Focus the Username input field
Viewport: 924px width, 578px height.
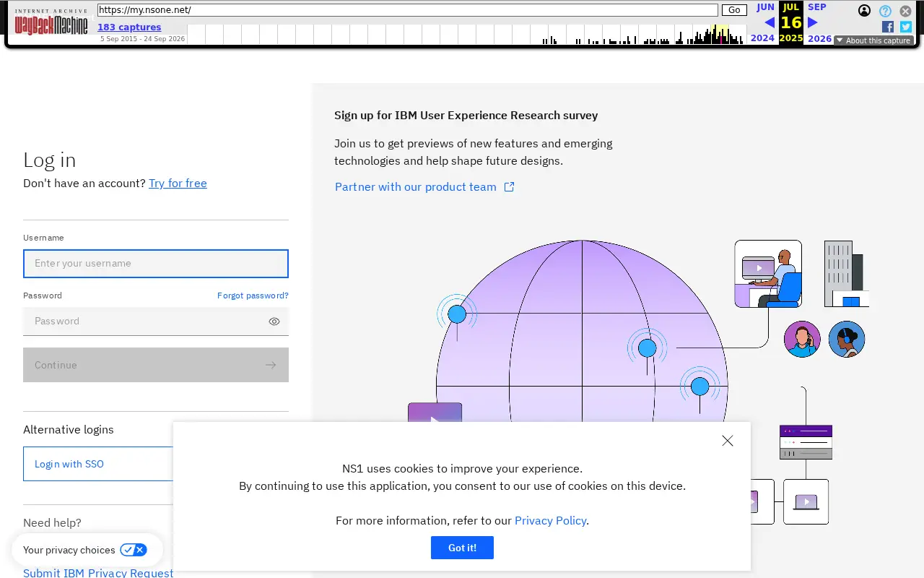[156, 264]
